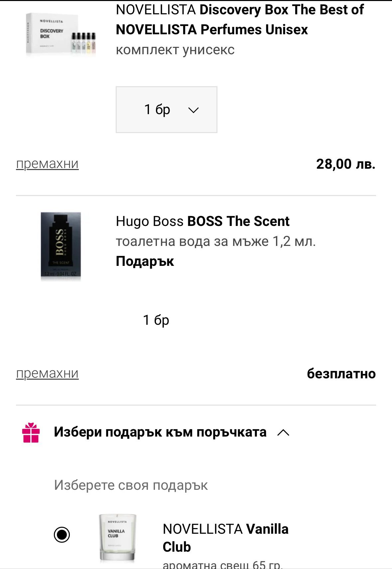Open the NOVELLISTA Discovery Box product image

[61, 35]
